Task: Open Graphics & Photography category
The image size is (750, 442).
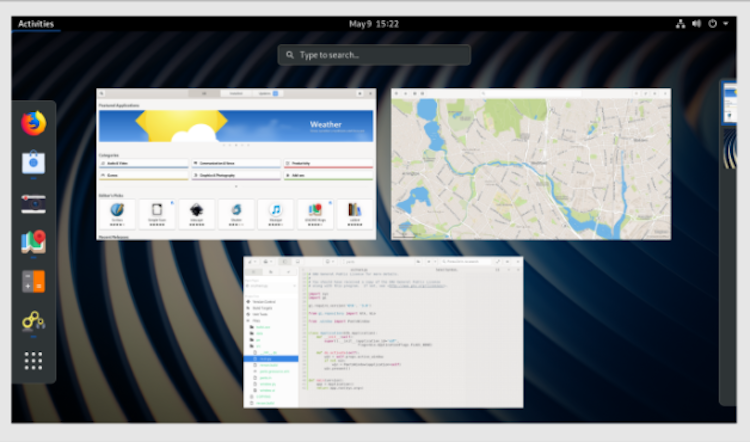Action: [x=236, y=176]
